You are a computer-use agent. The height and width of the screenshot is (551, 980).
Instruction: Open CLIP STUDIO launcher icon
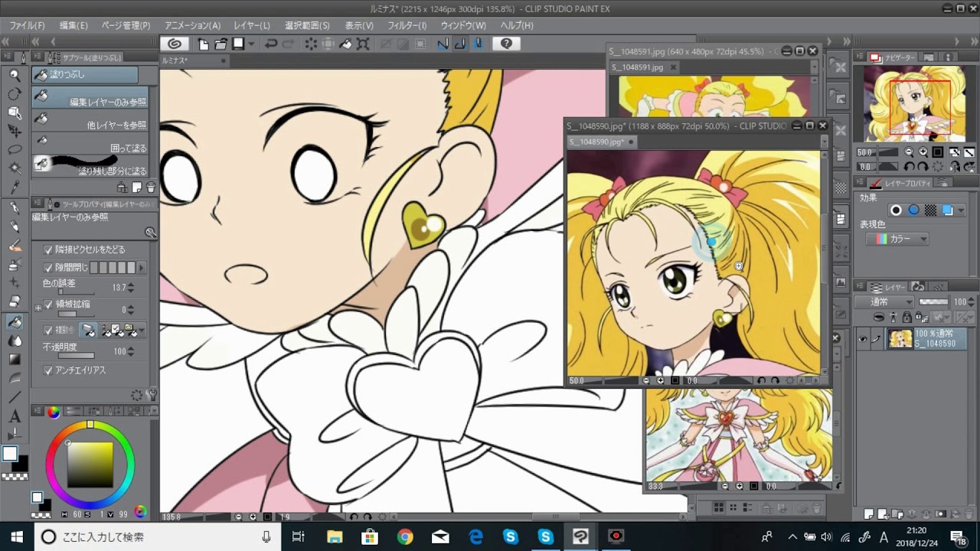pyautogui.click(x=175, y=44)
